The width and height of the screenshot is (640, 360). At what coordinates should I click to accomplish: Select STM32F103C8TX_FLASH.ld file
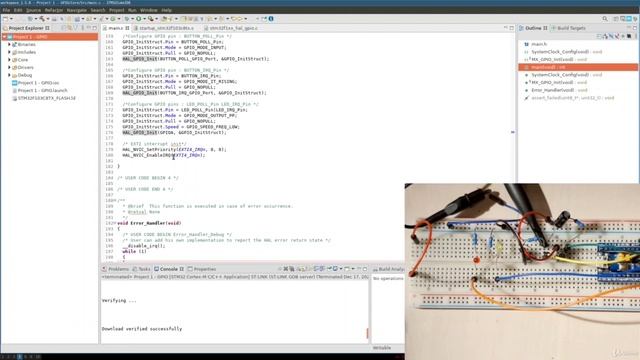pos(47,98)
